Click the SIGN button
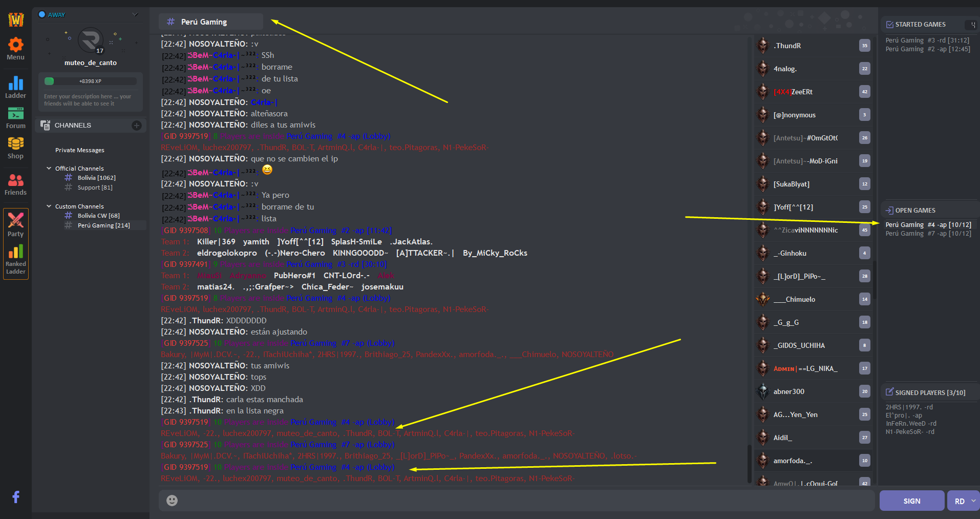Viewport: 980px width, 519px height. point(912,501)
